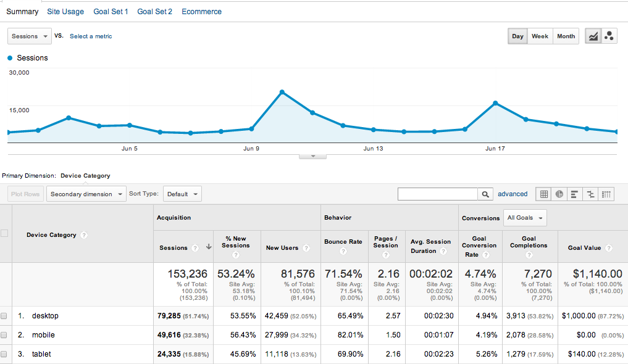
Task: Check the desktop row checkbox
Action: [4, 316]
